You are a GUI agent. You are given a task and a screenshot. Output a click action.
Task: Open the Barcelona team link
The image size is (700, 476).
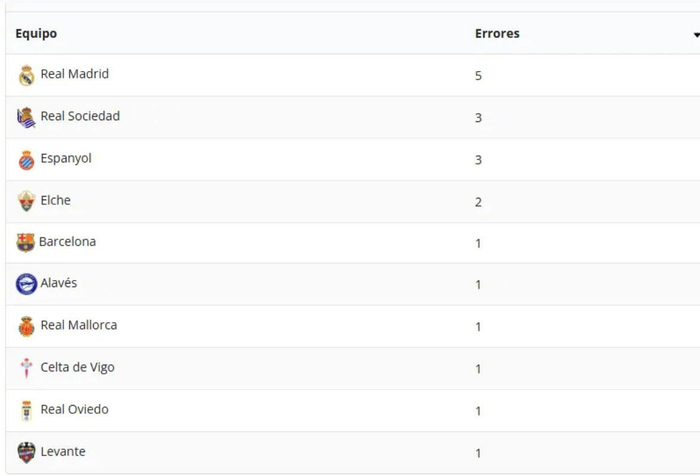pos(68,241)
